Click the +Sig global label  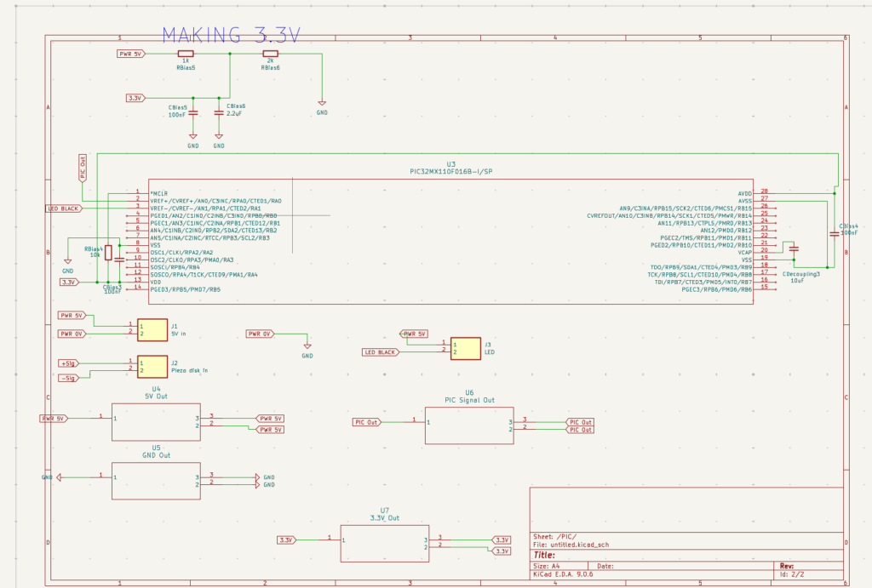[x=69, y=363]
